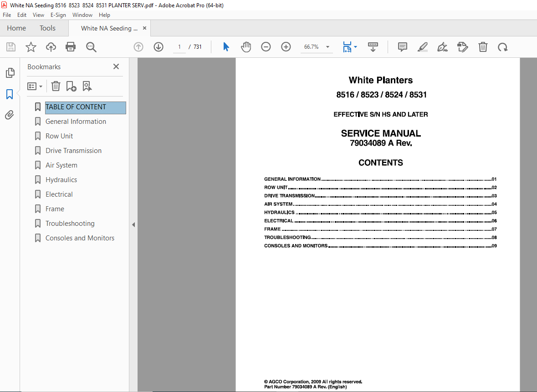Zoom out with the minus icon
The height and width of the screenshot is (392, 537).
tap(266, 47)
